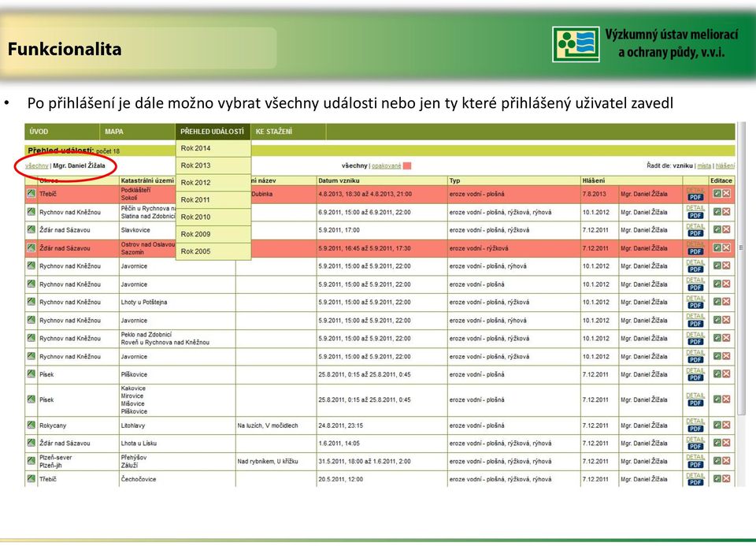Download PDF for the Slavkovice event

(695, 233)
